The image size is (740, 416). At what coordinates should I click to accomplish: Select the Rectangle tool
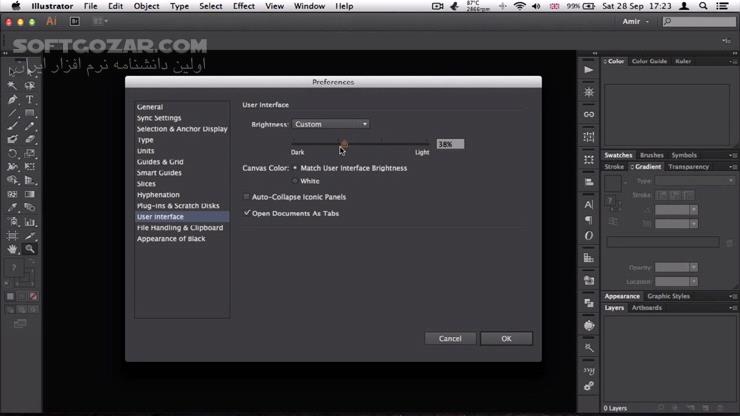(29, 113)
